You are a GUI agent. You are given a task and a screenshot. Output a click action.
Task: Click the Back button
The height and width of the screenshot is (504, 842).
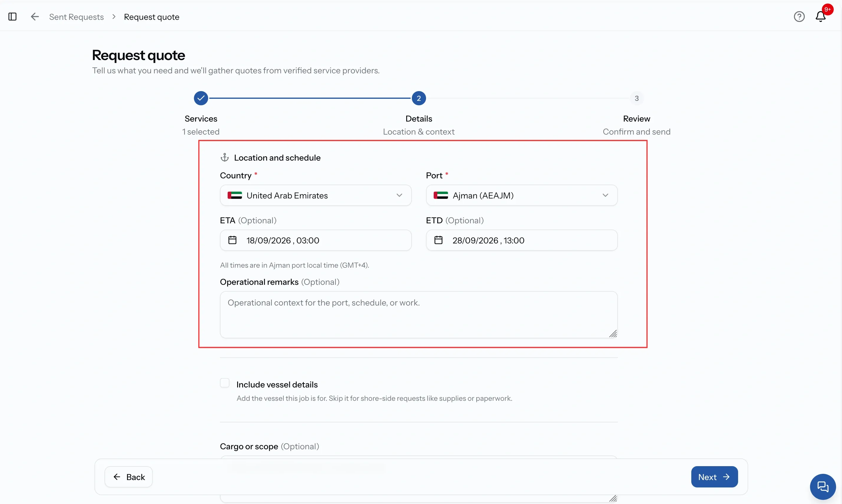point(128,477)
